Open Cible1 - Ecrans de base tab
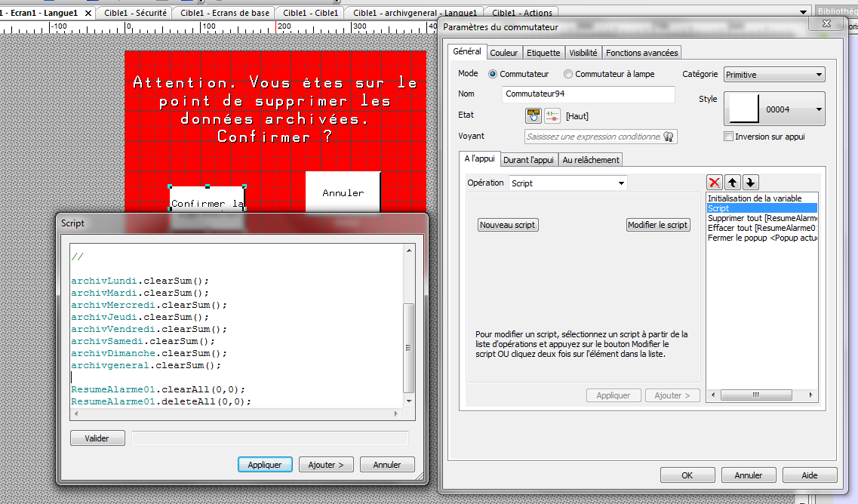This screenshot has width=858, height=504. 224,13
